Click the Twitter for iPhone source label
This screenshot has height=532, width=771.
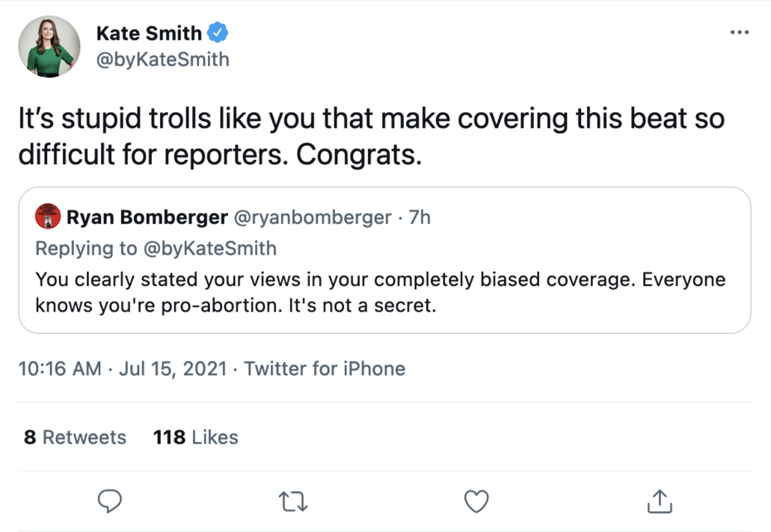tap(325, 369)
